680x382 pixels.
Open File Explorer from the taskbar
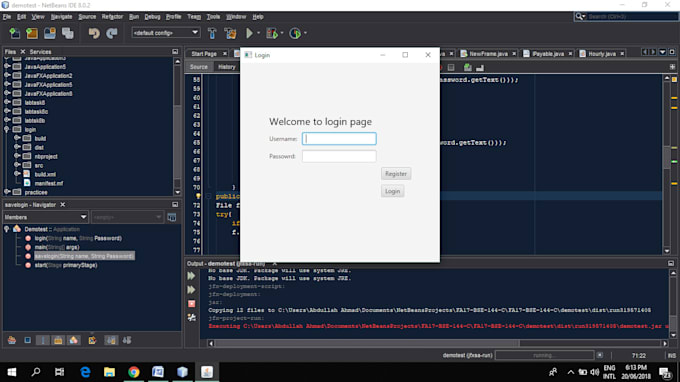(x=109, y=372)
